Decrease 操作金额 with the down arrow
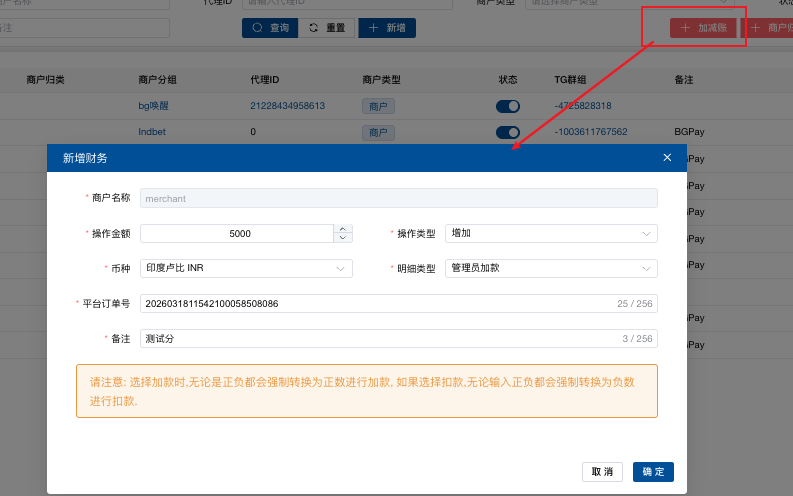This screenshot has width=793, height=496. click(x=343, y=238)
